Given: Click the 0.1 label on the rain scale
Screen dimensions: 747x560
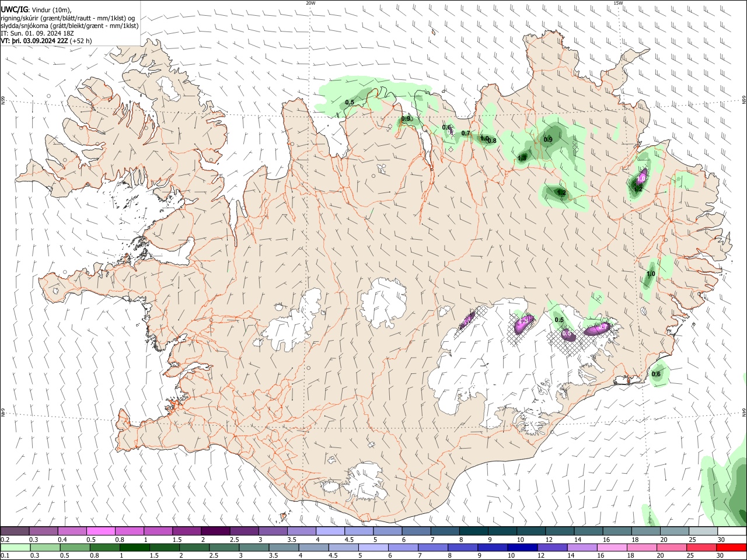Looking at the screenshot, I should point(4,556).
